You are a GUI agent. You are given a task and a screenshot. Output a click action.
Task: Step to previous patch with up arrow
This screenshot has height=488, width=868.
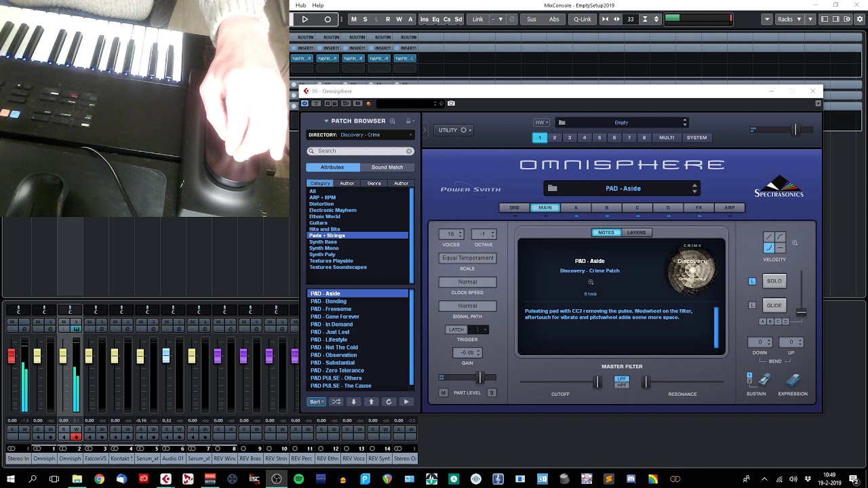point(371,402)
